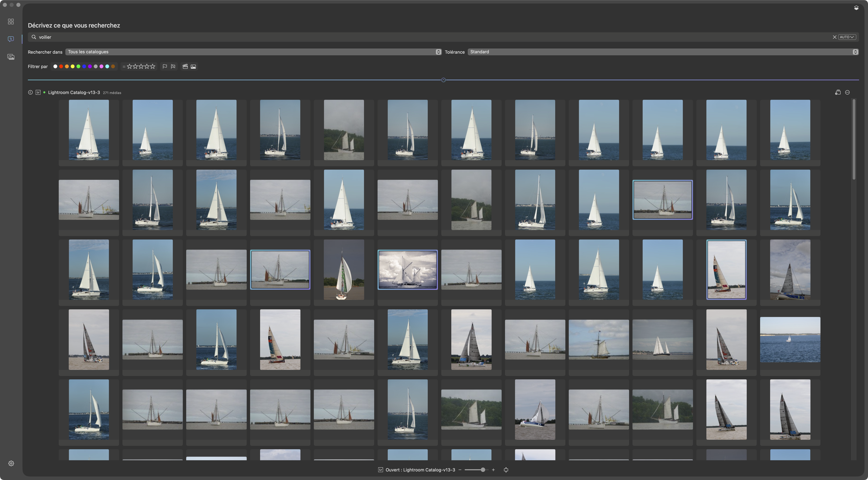Filter results to videos only
The image size is (868, 480).
[x=185, y=66]
